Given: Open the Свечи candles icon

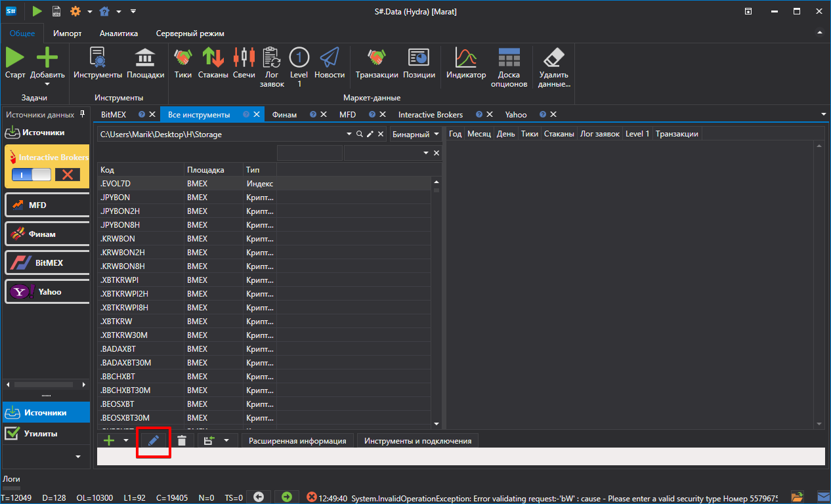Looking at the screenshot, I should [x=244, y=57].
